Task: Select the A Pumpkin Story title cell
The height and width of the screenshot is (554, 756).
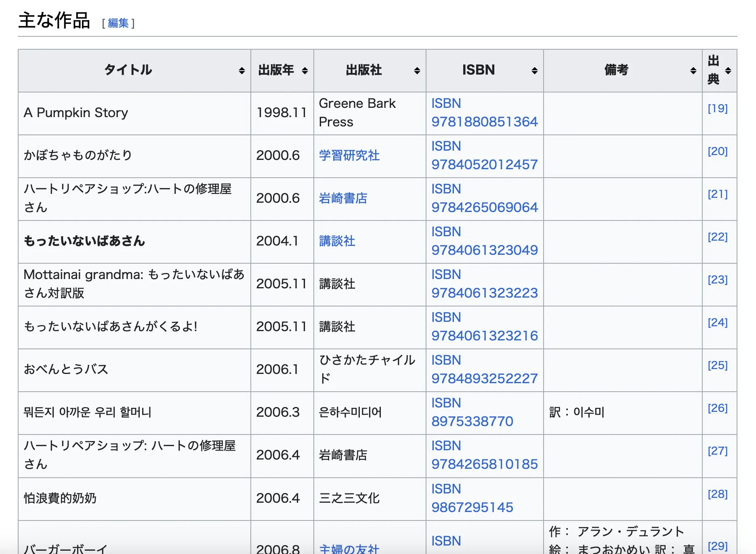Action: (76, 113)
